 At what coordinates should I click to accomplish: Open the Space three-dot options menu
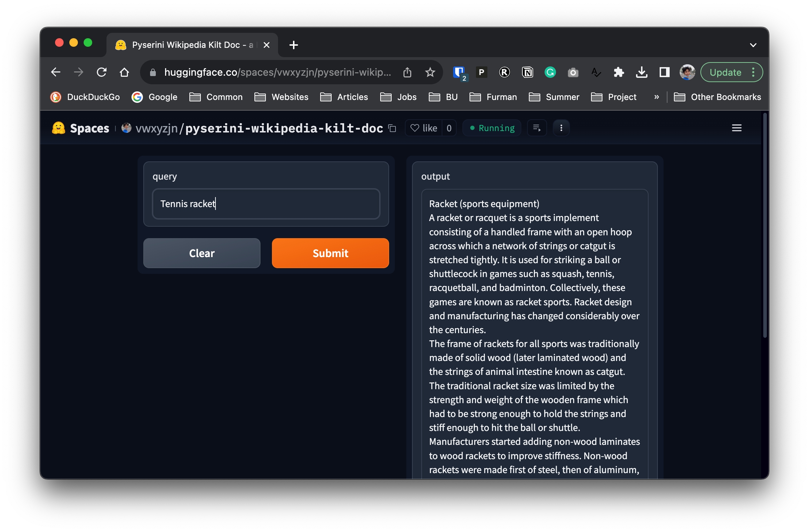(561, 128)
